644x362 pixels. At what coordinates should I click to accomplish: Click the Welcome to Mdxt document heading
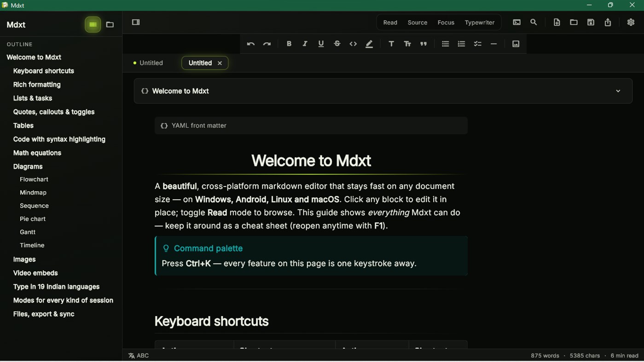[311, 161]
